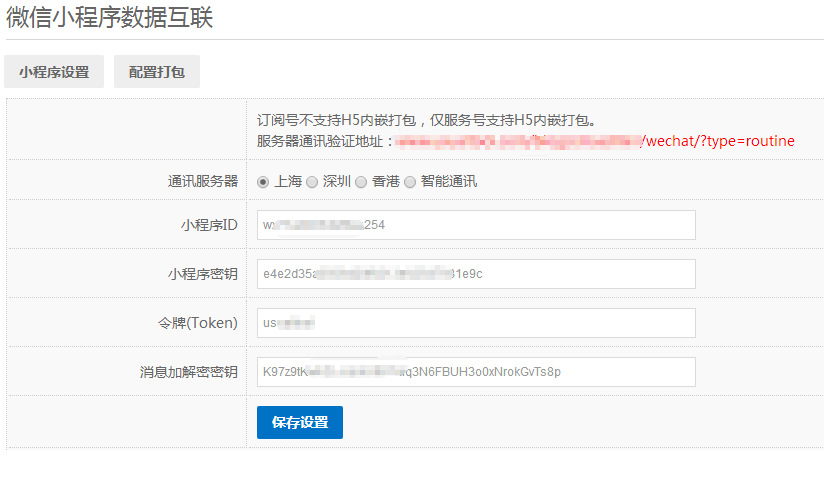824x477 pixels.
Task: Open the 小程序设置 tab
Action: [54, 72]
